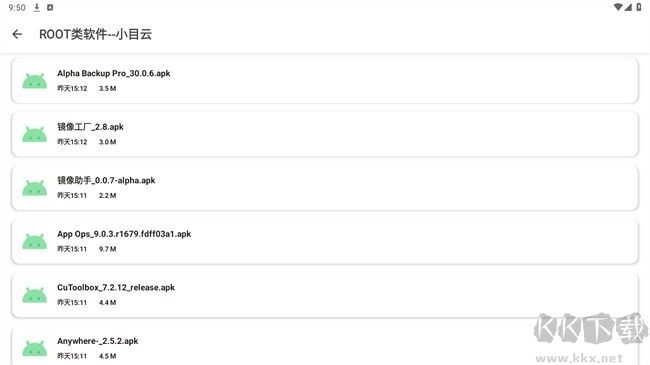Tap the download status bar icon
The height and width of the screenshot is (365, 650).
tap(37, 7)
